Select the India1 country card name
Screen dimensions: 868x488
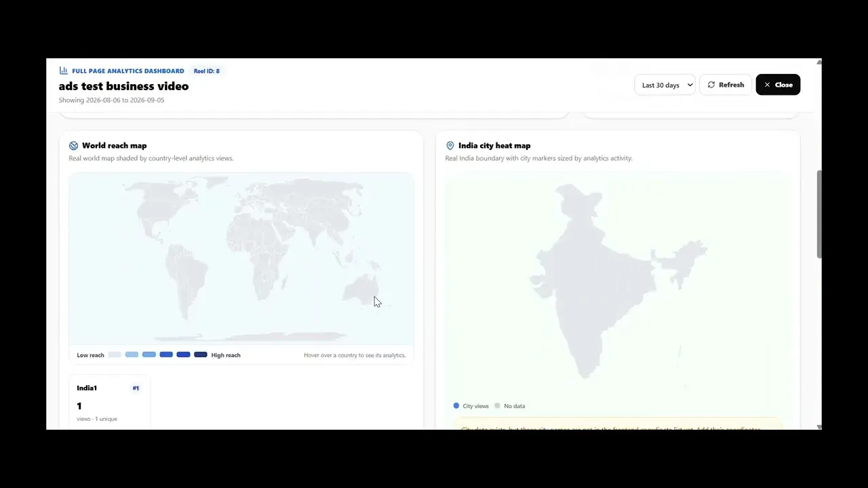[x=87, y=388]
